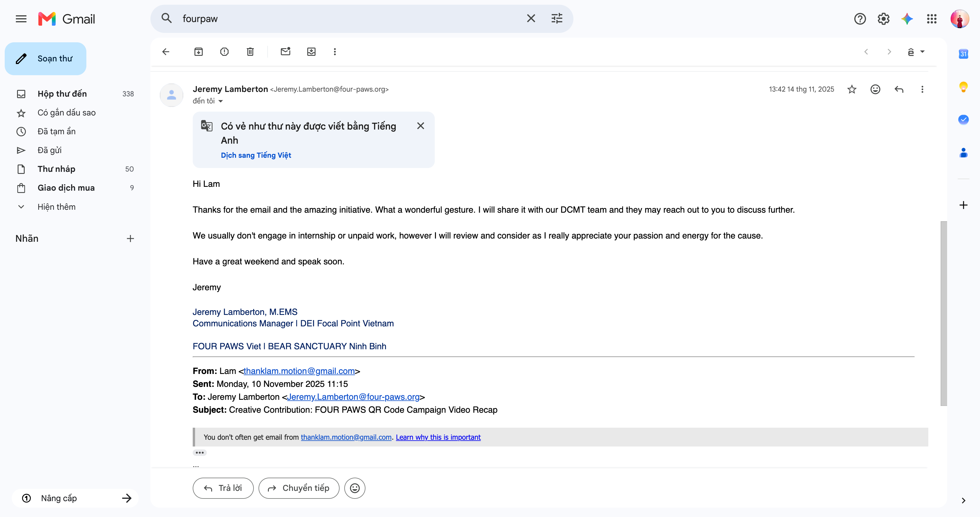Open message more options menu
This screenshot has height=517, width=980.
[x=922, y=89]
